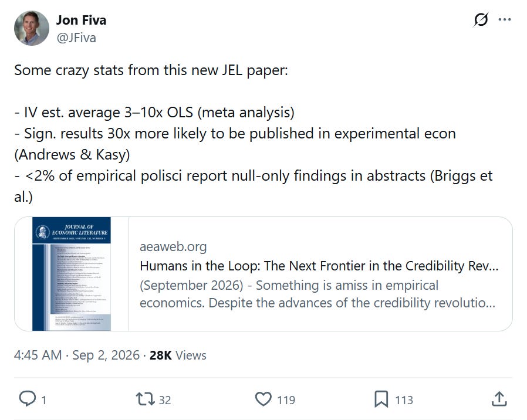Open the three-dot more options menu
527x420 pixels.
pos(505,19)
